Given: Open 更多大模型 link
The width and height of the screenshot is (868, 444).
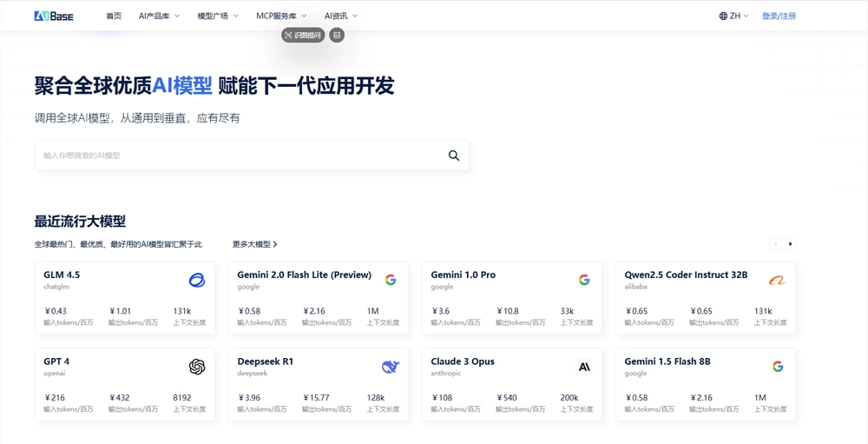Looking at the screenshot, I should coord(254,244).
